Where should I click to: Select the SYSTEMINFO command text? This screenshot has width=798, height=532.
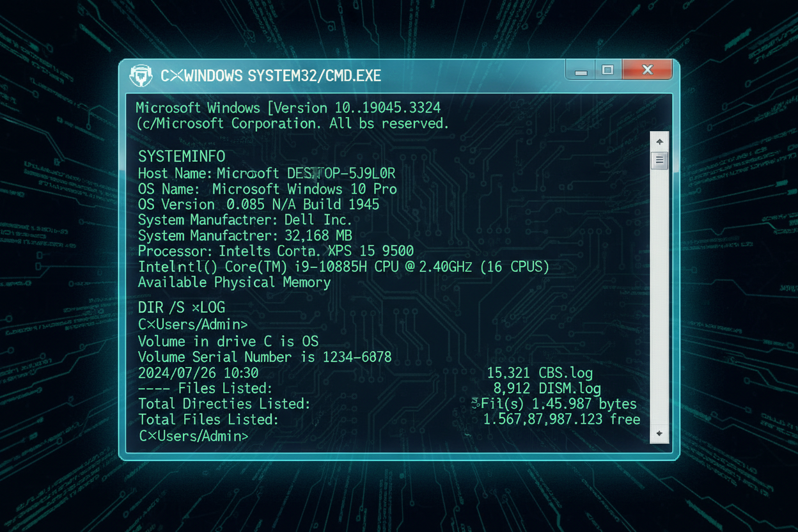[x=182, y=156]
